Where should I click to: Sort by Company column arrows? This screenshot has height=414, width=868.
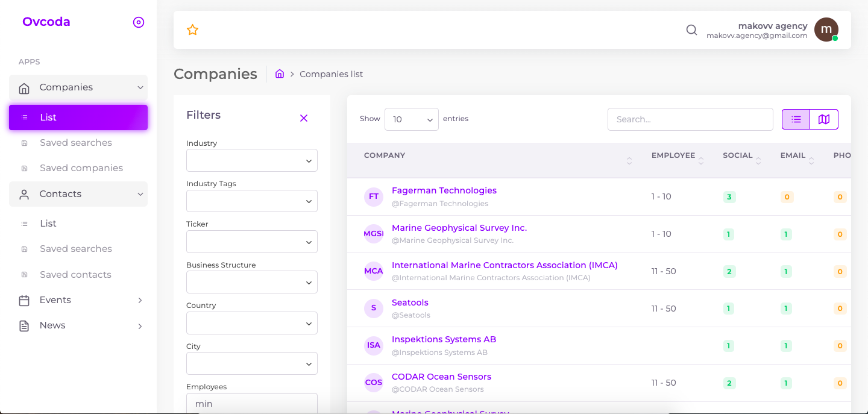click(x=629, y=161)
